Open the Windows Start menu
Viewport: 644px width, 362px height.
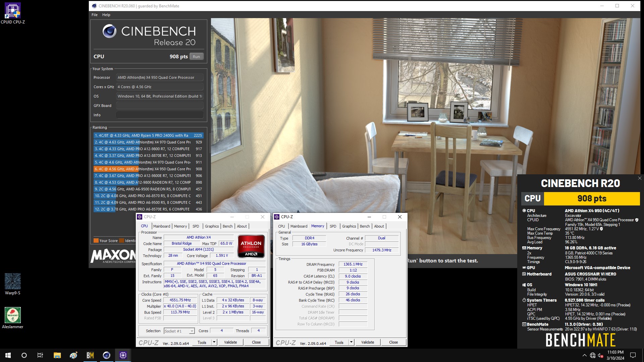tap(8, 355)
